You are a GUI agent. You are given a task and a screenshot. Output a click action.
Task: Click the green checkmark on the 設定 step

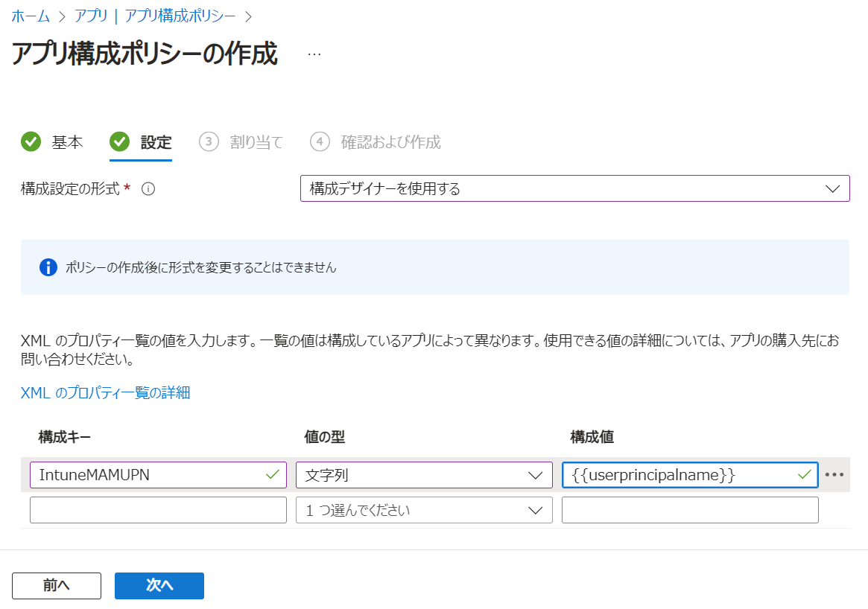[x=119, y=142]
